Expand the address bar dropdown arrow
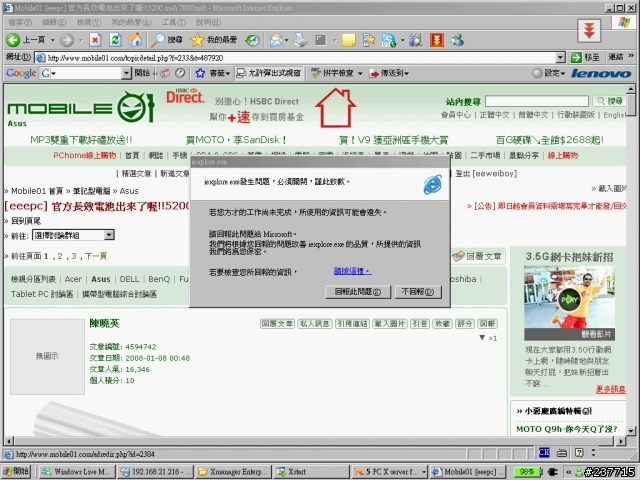This screenshot has height=480, width=640. click(x=561, y=58)
